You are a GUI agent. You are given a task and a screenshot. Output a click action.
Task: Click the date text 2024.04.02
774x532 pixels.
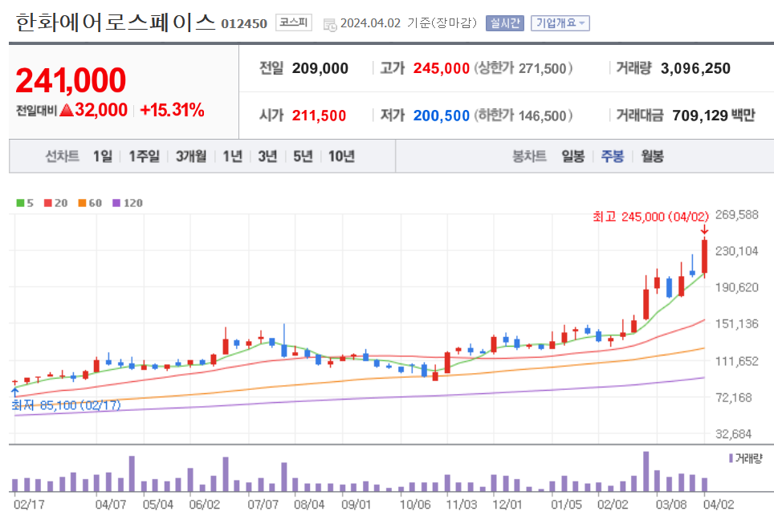pos(370,23)
